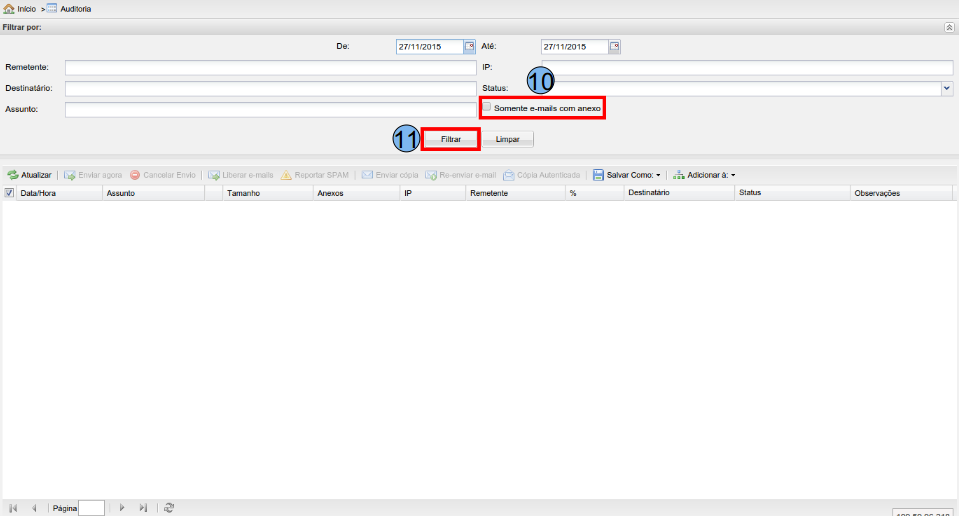Click the Página number field

(x=91, y=508)
